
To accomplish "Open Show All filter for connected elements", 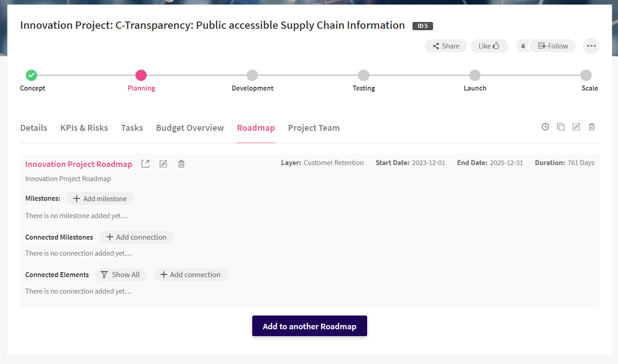I will 121,274.
